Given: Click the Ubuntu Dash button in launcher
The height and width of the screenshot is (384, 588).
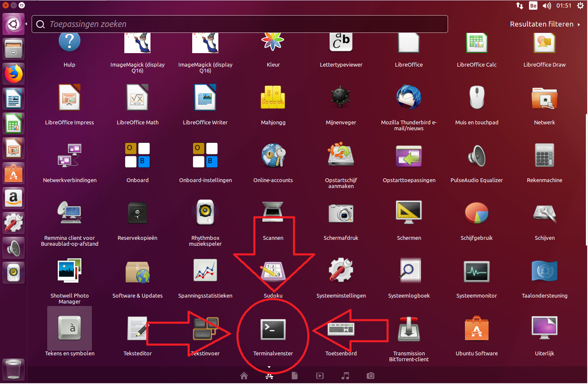Looking at the screenshot, I should tap(13, 24).
